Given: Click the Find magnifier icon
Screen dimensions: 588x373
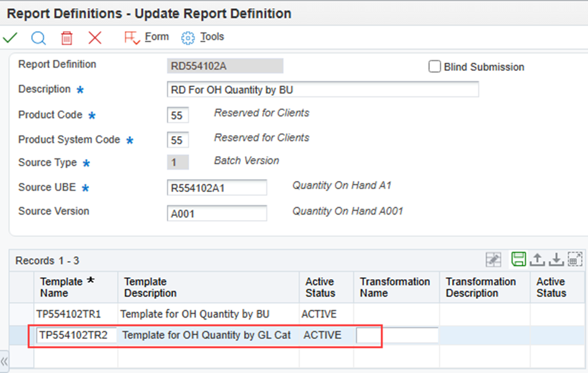Looking at the screenshot, I should 39,38.
